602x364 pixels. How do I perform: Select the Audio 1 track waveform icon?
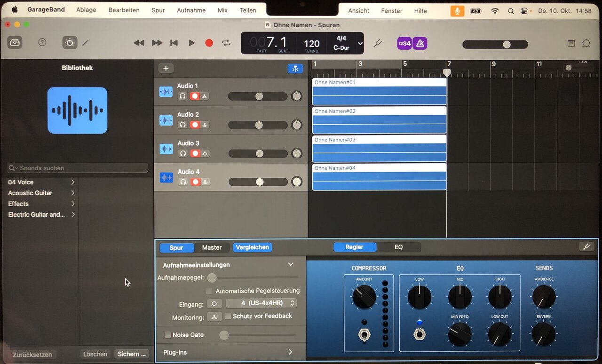(166, 92)
